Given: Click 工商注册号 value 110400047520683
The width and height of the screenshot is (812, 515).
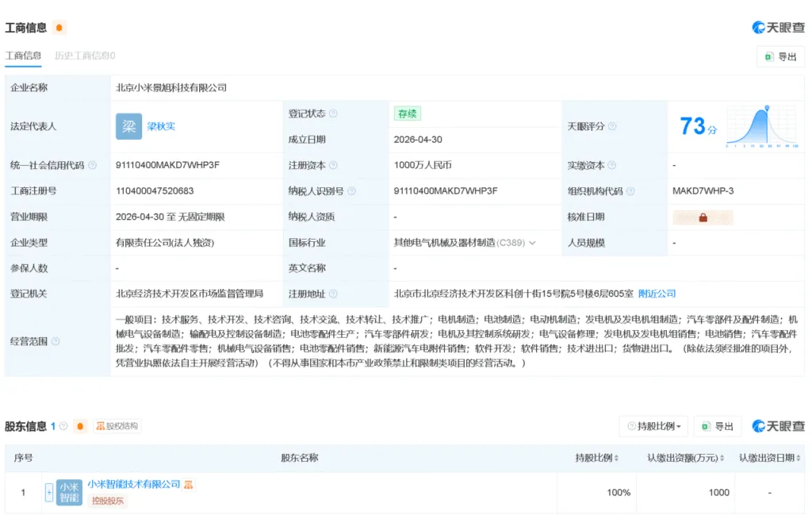Looking at the screenshot, I should pos(155,190).
